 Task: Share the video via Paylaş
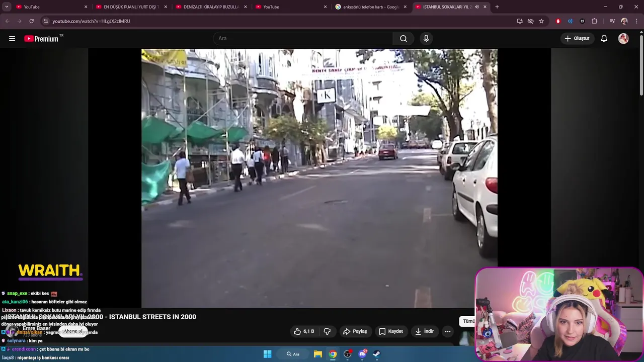coord(355,331)
